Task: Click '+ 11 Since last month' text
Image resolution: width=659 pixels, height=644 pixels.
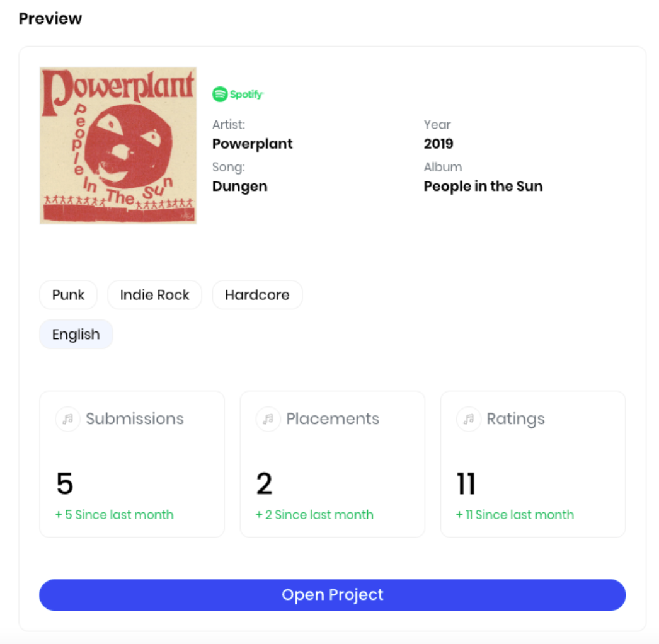Action: (515, 515)
